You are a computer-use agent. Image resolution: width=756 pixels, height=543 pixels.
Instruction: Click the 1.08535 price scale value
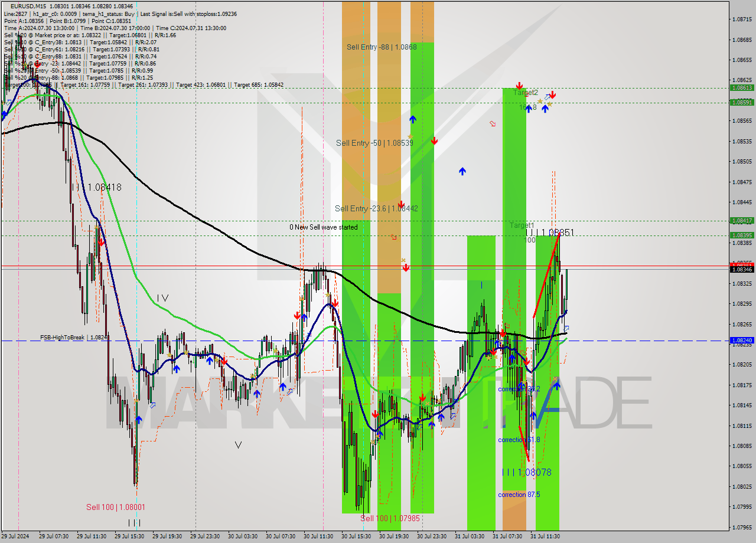[742, 141]
